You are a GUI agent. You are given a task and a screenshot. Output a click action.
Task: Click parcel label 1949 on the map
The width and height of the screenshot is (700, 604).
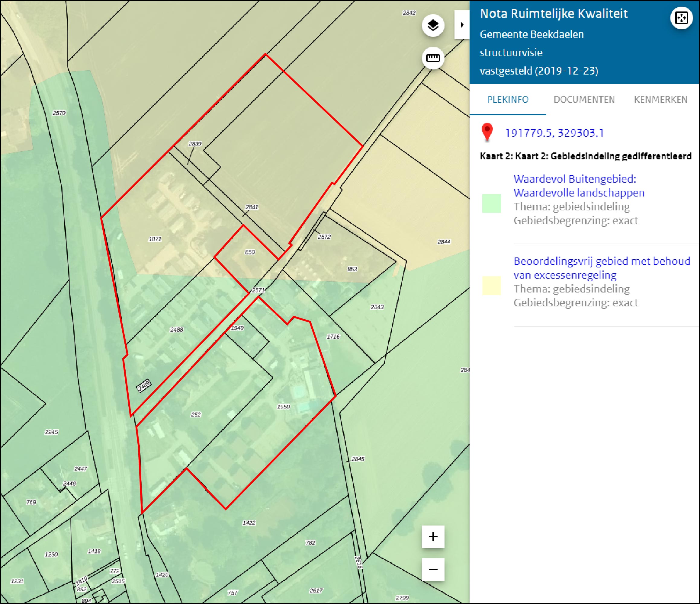click(237, 328)
